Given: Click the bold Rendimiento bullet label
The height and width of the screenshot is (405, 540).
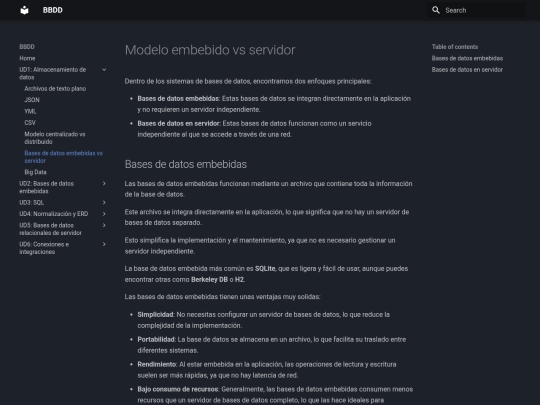Looking at the screenshot, I should (157, 364).
